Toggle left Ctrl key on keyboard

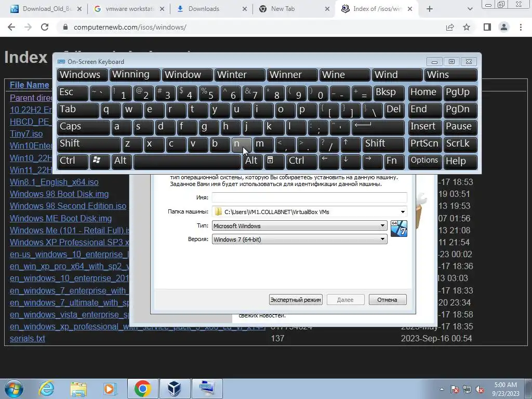[x=72, y=162]
